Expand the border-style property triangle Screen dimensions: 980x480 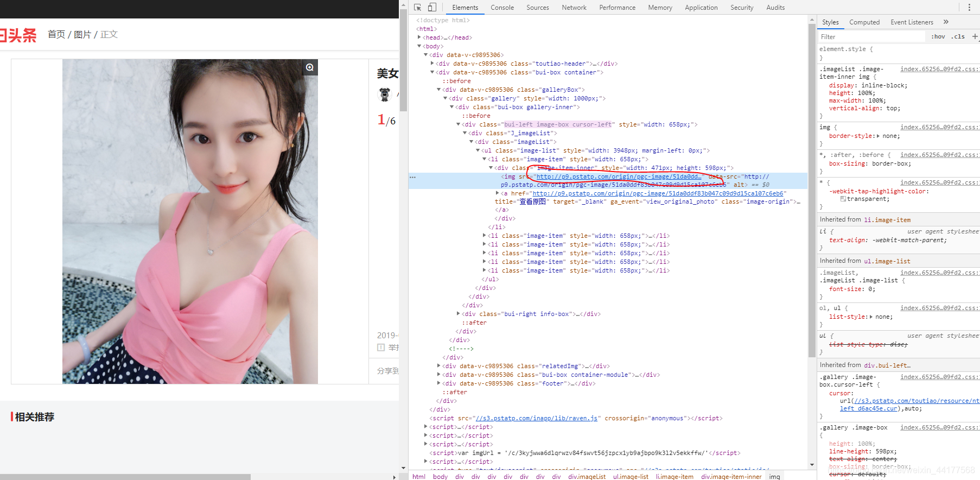point(878,136)
